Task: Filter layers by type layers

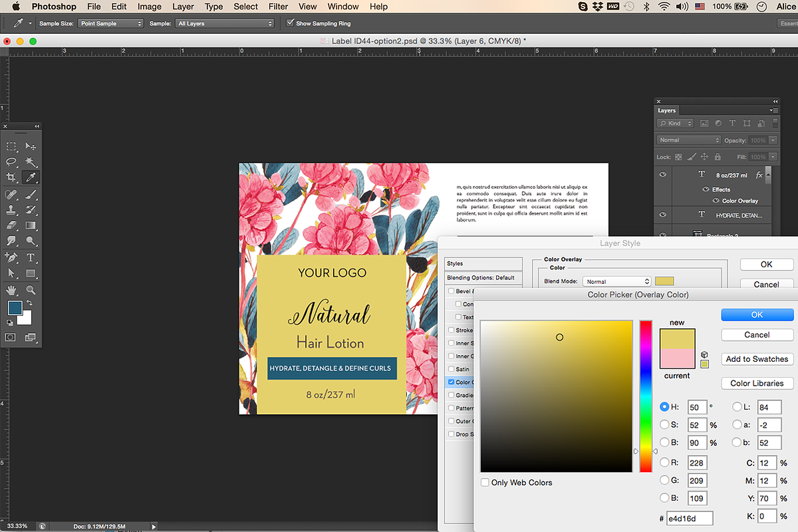Action: point(732,123)
